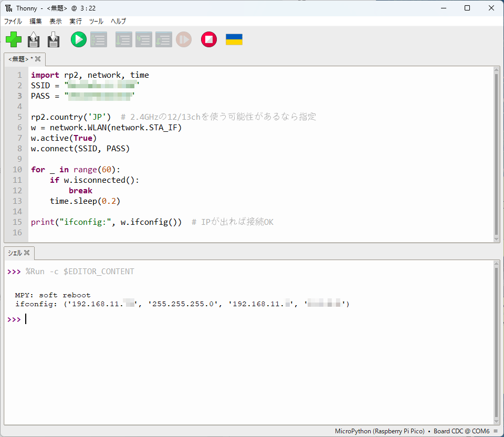Click the line 'time.sleep(0.2)'

(85, 201)
